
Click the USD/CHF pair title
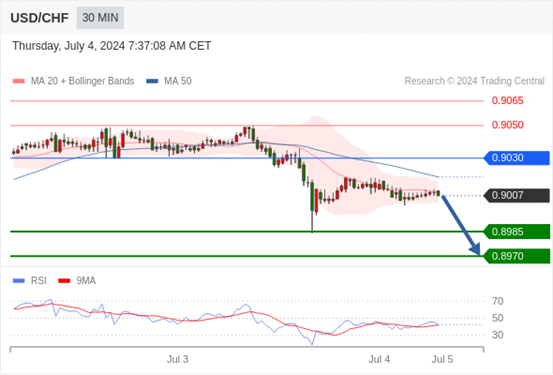[40, 18]
